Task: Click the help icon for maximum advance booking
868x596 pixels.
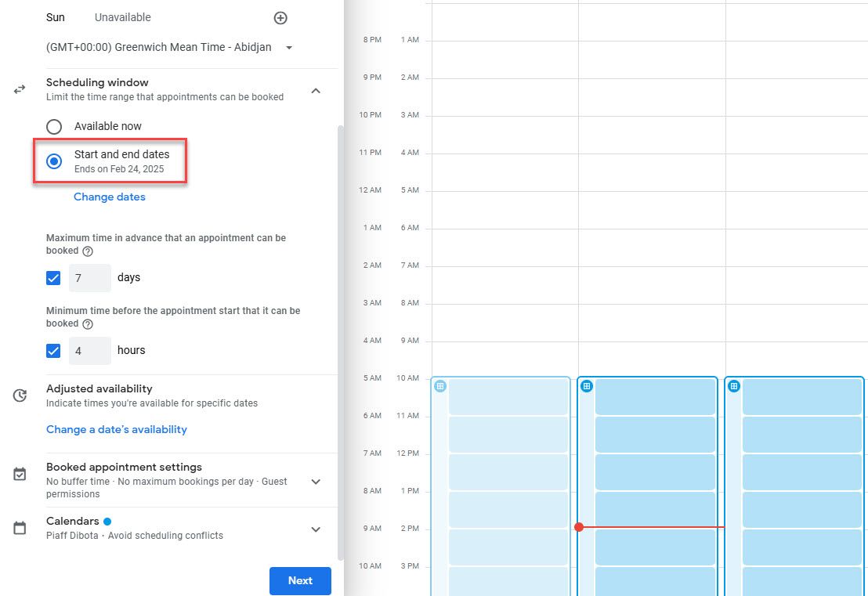Action: pos(86,252)
